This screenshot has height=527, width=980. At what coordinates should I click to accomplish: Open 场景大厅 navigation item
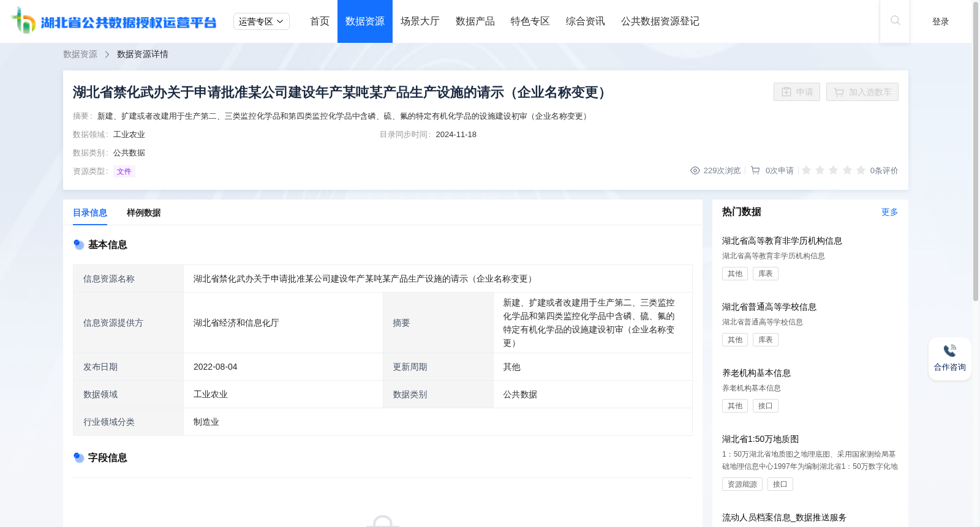(x=420, y=21)
